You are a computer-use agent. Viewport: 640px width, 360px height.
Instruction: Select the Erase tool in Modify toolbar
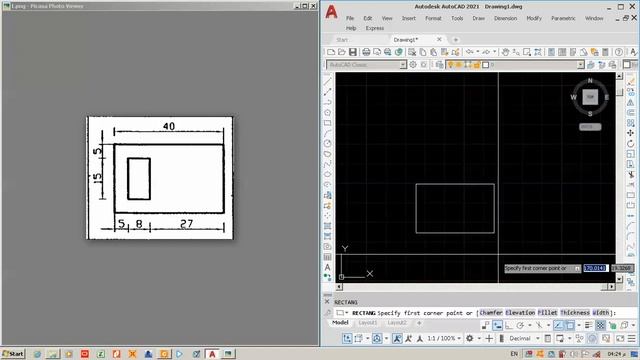631,82
